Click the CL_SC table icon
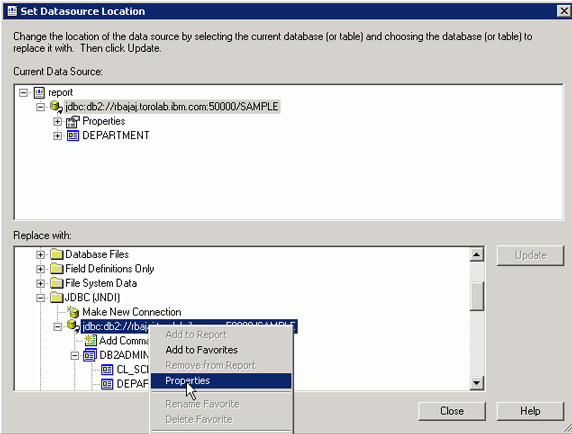Screen dimensions: 572x434 (x=107, y=370)
